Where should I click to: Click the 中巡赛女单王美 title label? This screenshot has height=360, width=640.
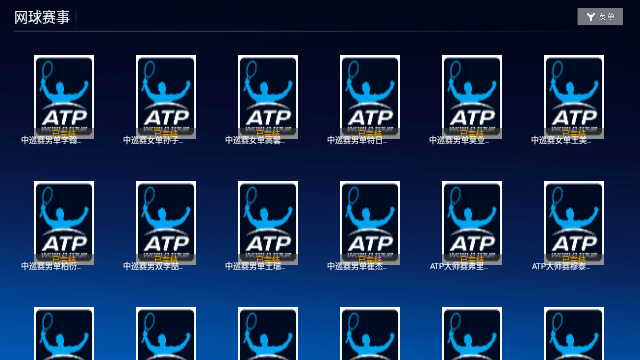561,140
